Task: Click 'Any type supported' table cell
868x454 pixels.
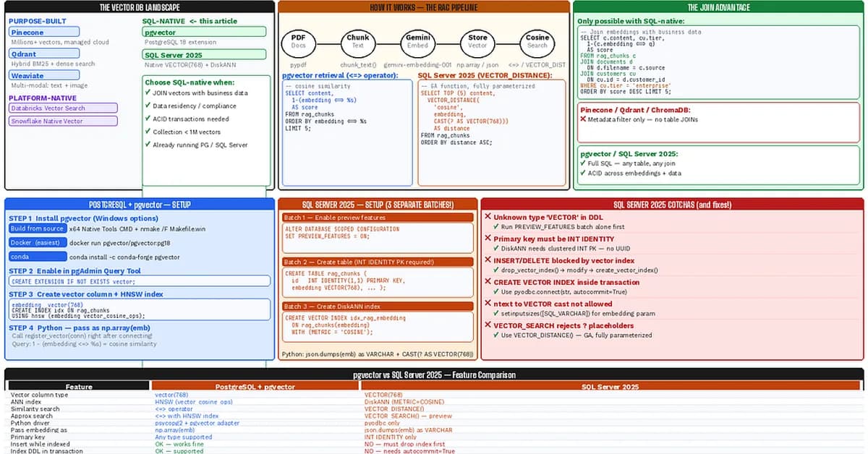Action: point(184,437)
